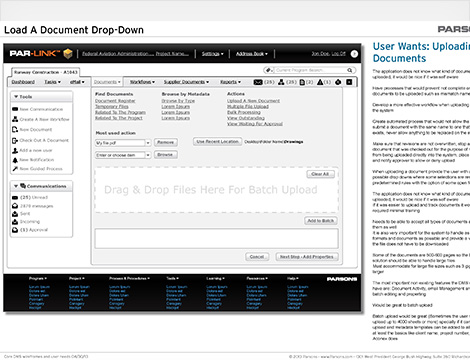Image resolution: width=470 pixels, height=360 pixels.
Task: Click the Federal Aviation Administration breadcrumb link
Action: coord(118,54)
